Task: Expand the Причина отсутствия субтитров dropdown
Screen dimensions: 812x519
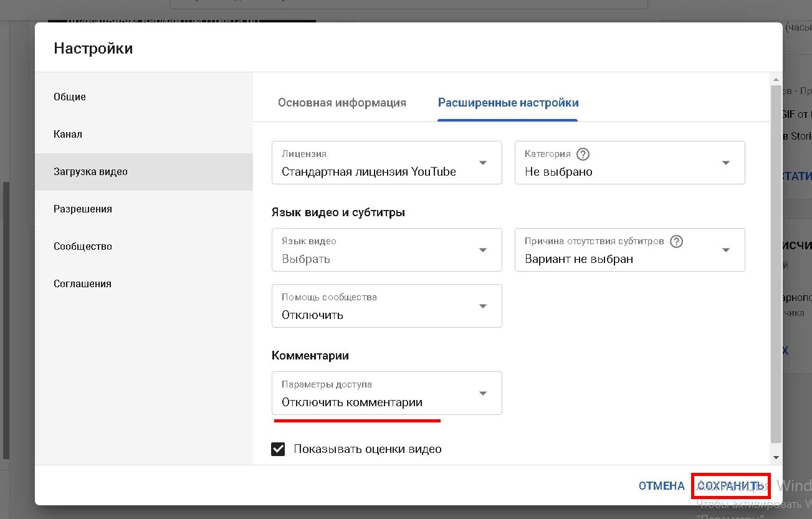Action: pyautogui.click(x=630, y=250)
